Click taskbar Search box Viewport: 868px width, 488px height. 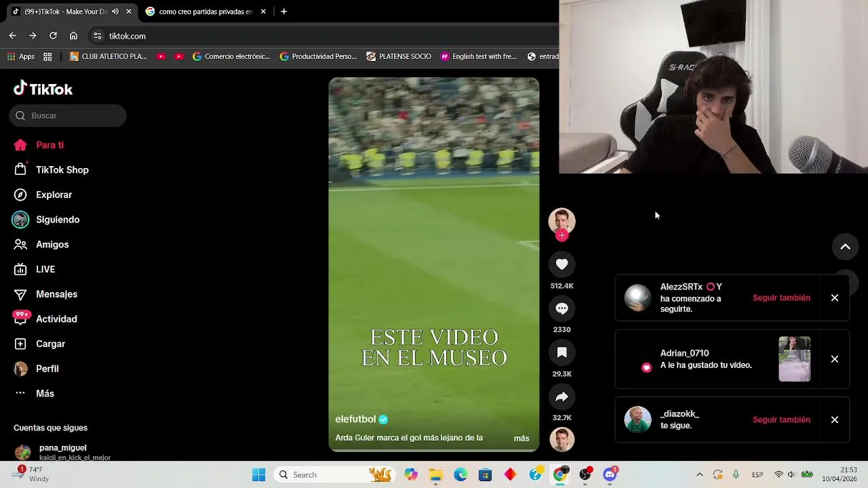335,474
